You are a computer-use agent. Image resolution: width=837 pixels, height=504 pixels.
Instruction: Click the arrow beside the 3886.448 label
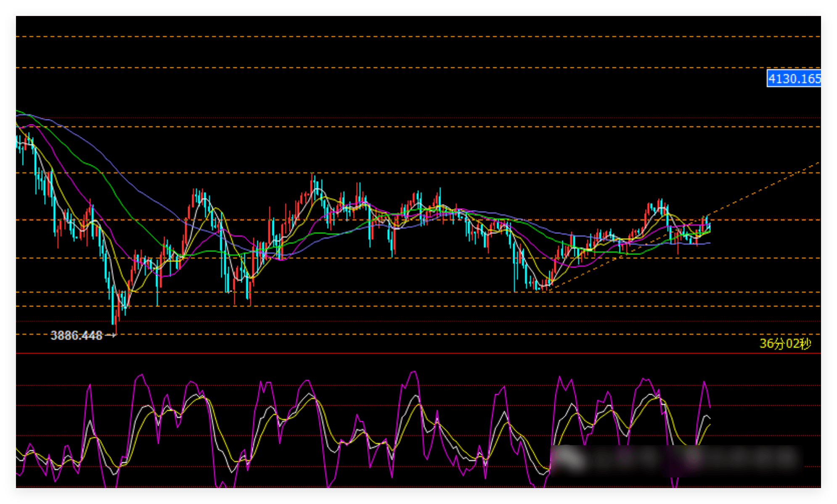pyautogui.click(x=111, y=335)
